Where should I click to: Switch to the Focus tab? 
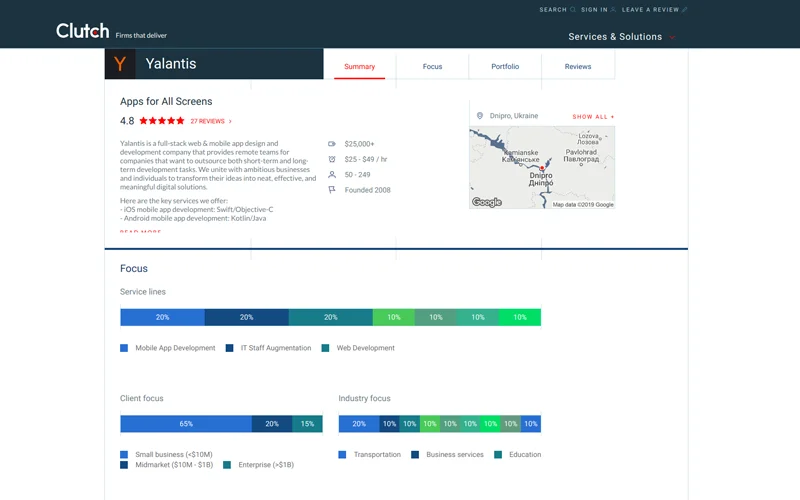(432, 67)
